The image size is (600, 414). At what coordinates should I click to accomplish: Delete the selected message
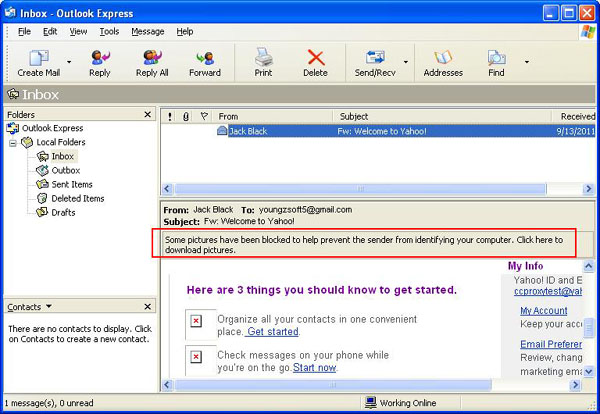(315, 63)
